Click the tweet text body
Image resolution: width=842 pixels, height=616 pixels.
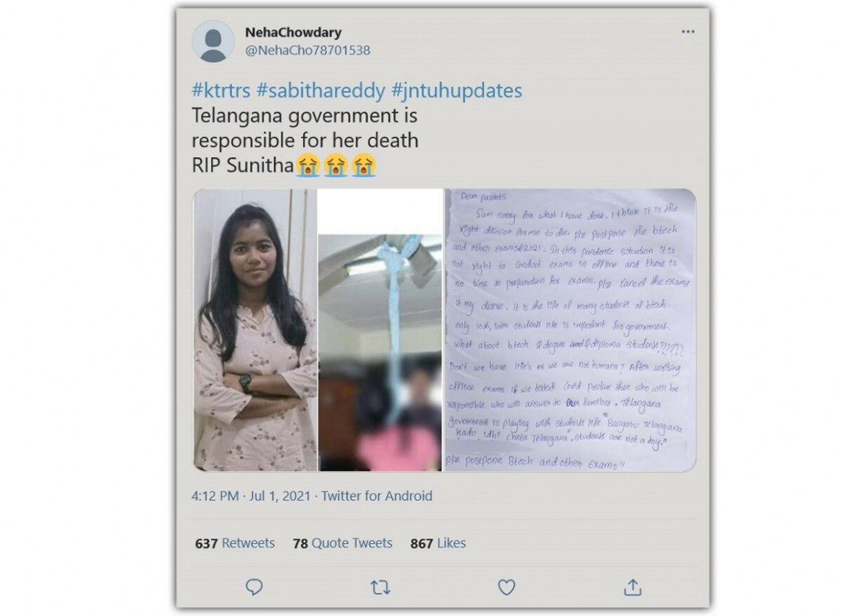point(305,140)
